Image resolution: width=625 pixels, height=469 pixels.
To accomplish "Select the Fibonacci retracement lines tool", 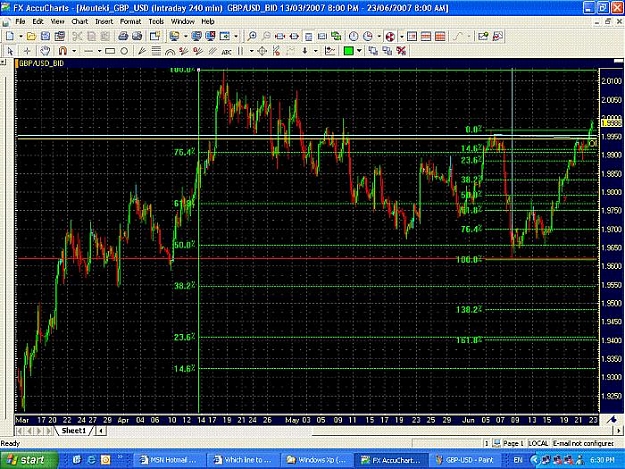I will click(156, 51).
